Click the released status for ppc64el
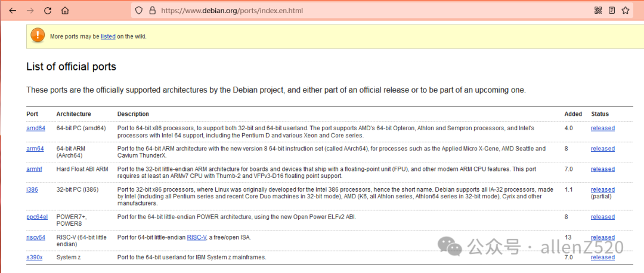The width and height of the screenshot is (644, 273). 602,217
